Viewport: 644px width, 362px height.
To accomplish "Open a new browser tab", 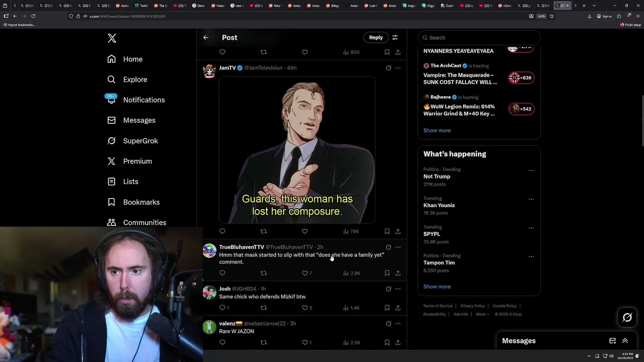I will pos(584,6).
